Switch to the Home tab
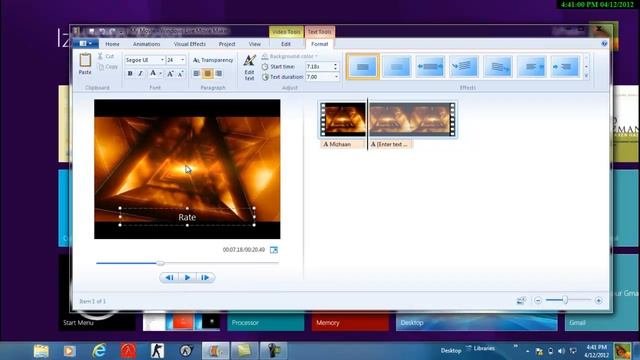Viewport: 640px width, 360px height. [x=112, y=44]
